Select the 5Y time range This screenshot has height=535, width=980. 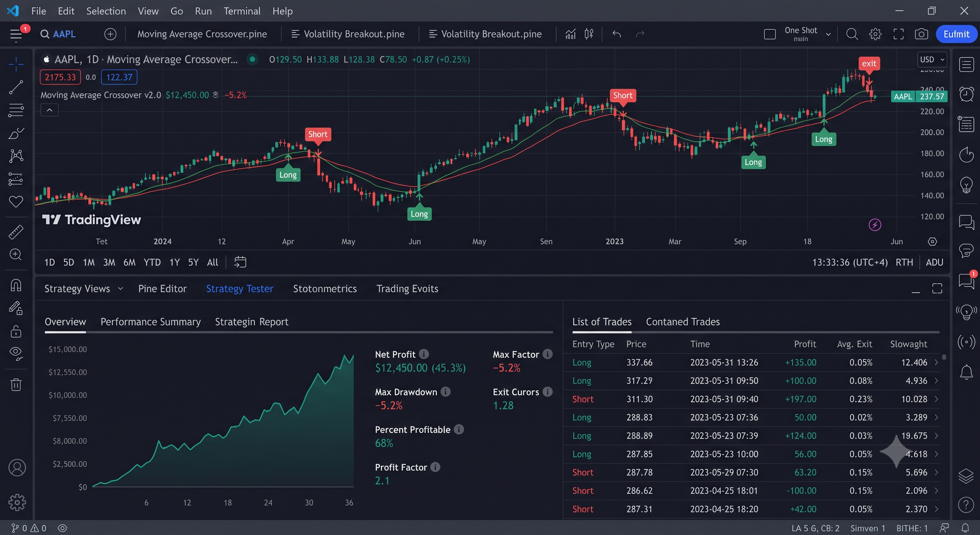click(x=193, y=262)
